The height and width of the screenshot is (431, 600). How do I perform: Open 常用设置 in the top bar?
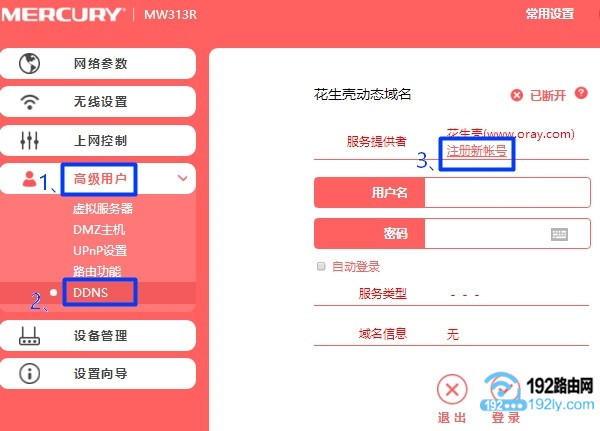point(550,14)
